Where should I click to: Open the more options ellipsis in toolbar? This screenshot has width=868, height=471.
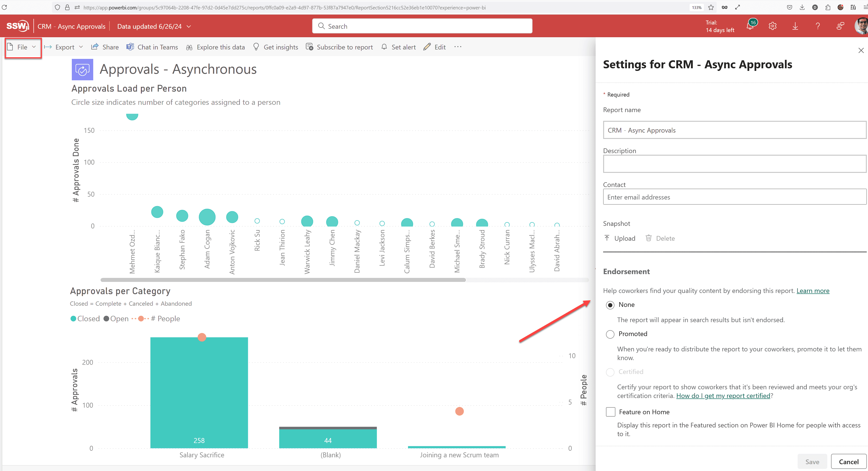(x=458, y=47)
